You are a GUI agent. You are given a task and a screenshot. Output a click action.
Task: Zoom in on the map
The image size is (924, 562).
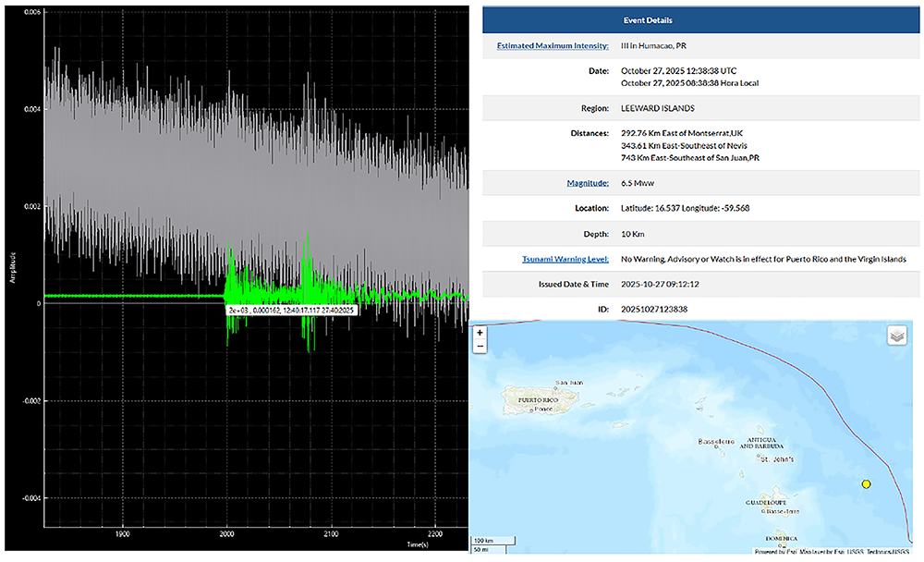480,332
